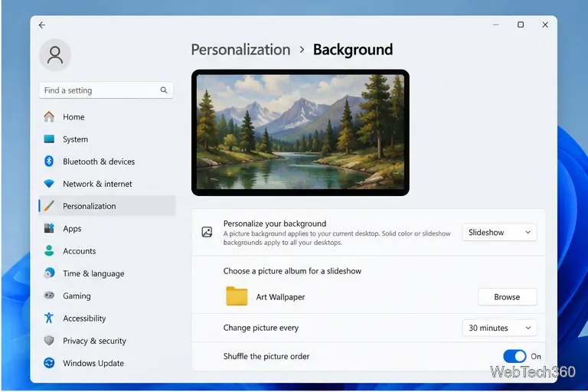The height and width of the screenshot is (392, 588).
Task: Select the Accessibility label in sidebar
Action: click(x=84, y=318)
